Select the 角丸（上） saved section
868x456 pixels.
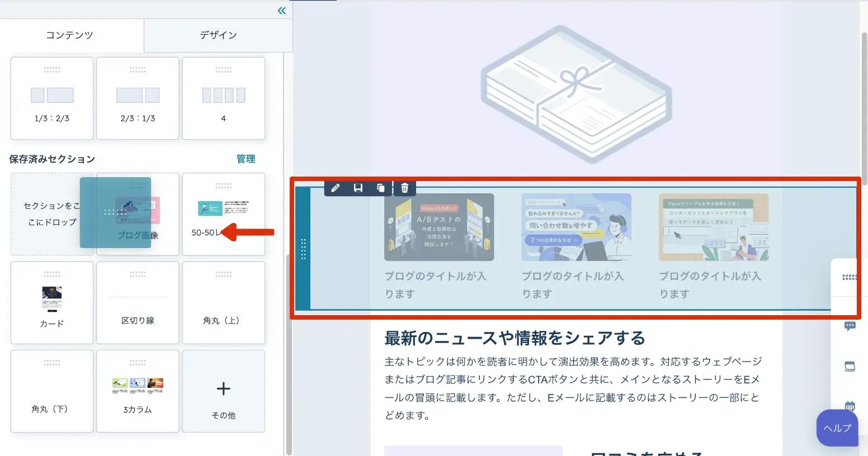(223, 303)
